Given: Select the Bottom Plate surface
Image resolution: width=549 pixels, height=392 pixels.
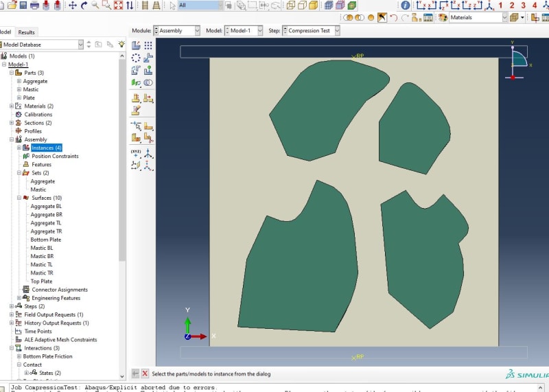Looking at the screenshot, I should click(x=45, y=240).
